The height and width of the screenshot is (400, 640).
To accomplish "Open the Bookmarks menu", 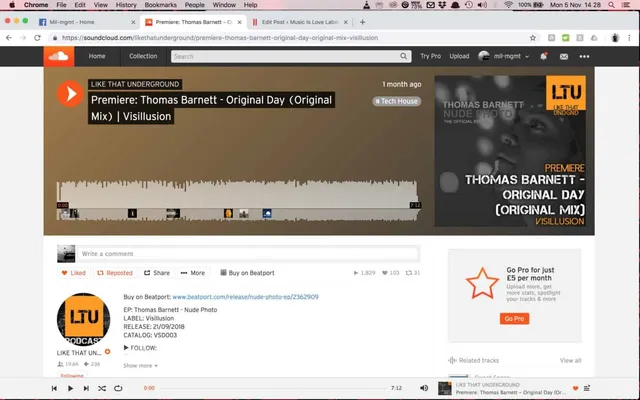I will click(x=160, y=5).
